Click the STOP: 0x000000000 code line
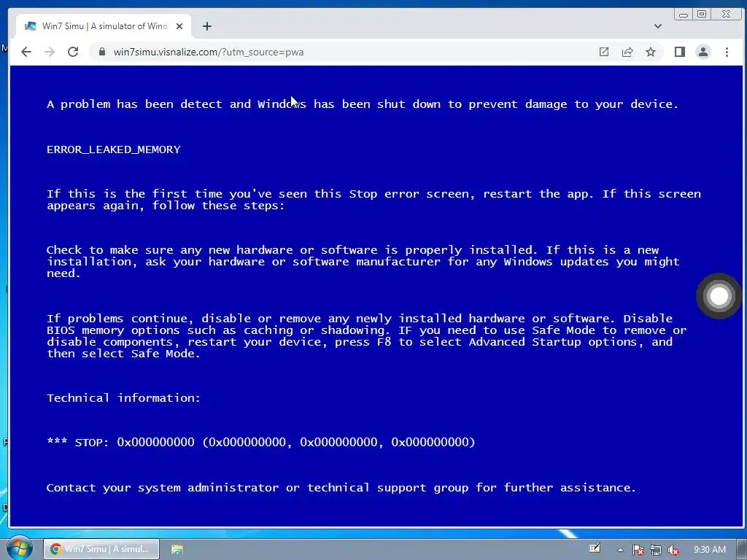 click(260, 443)
